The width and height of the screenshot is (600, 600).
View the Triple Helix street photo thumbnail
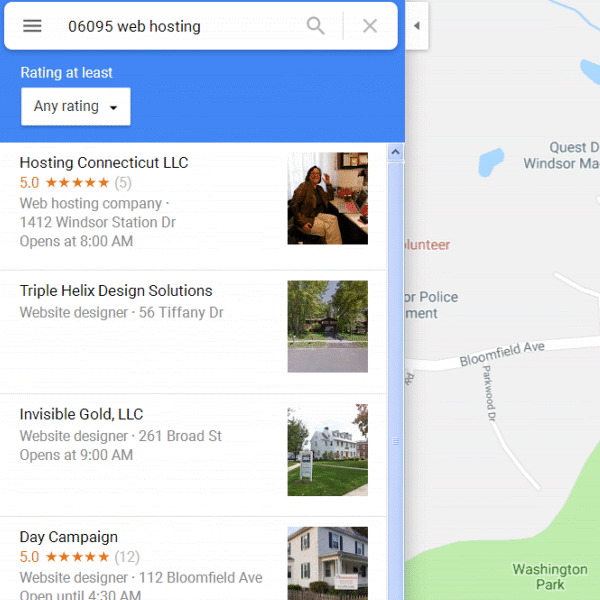coord(328,326)
